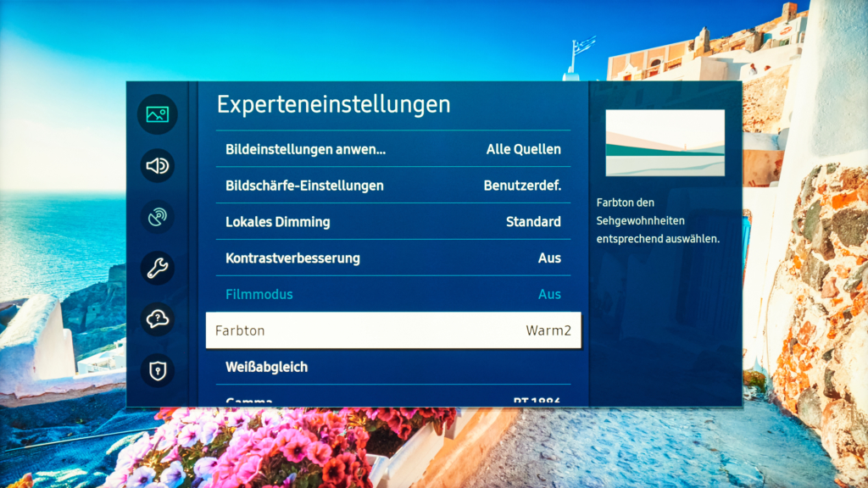The image size is (868, 488).
Task: Open the Alle Quellen value selector
Action: coord(523,150)
